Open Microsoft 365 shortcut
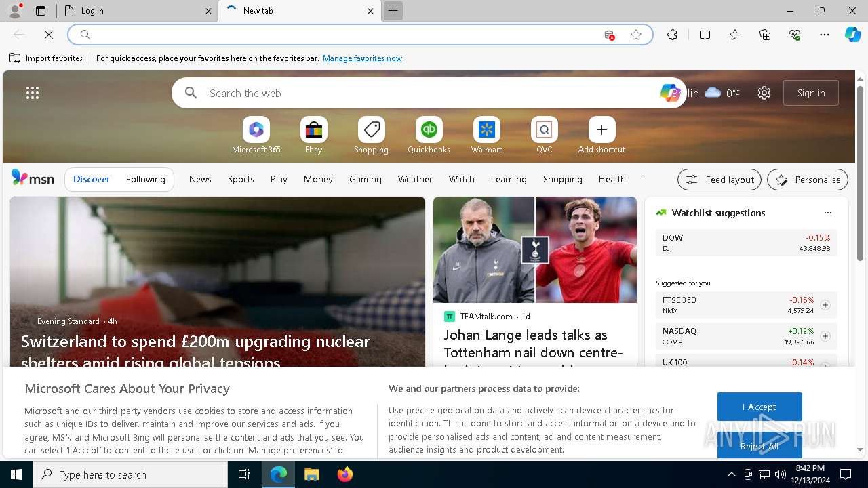The image size is (868, 488). point(256,136)
